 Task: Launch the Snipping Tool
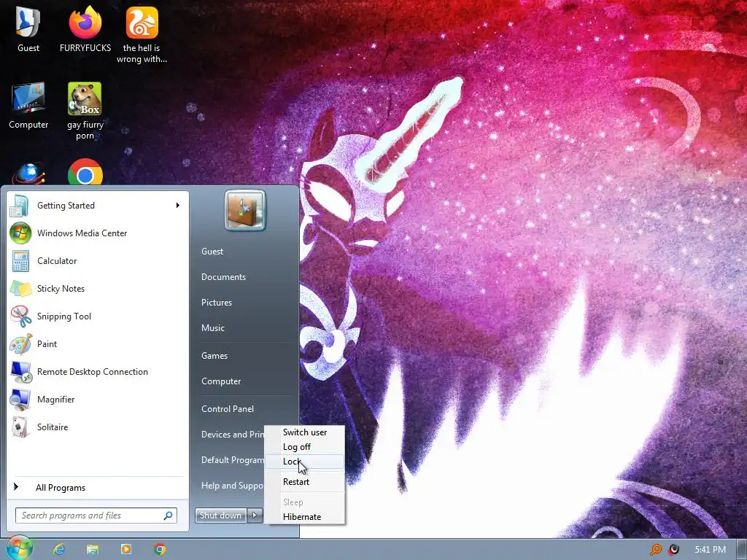(98, 316)
